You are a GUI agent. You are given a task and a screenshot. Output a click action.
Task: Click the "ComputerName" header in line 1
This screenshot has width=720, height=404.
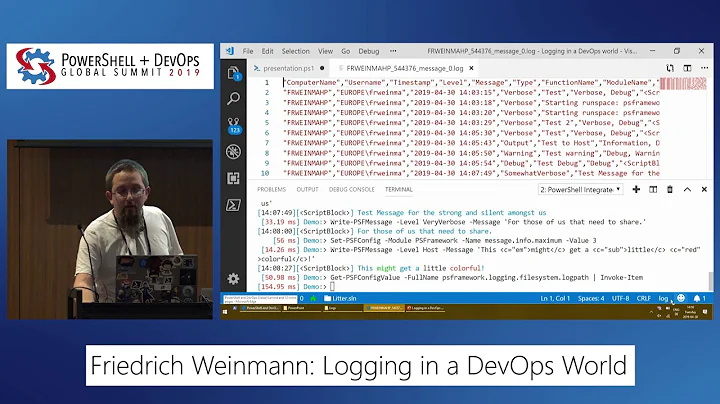tap(311, 82)
